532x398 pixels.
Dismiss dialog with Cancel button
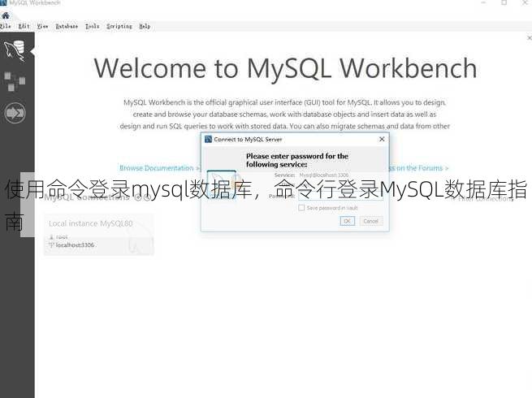pos(370,221)
